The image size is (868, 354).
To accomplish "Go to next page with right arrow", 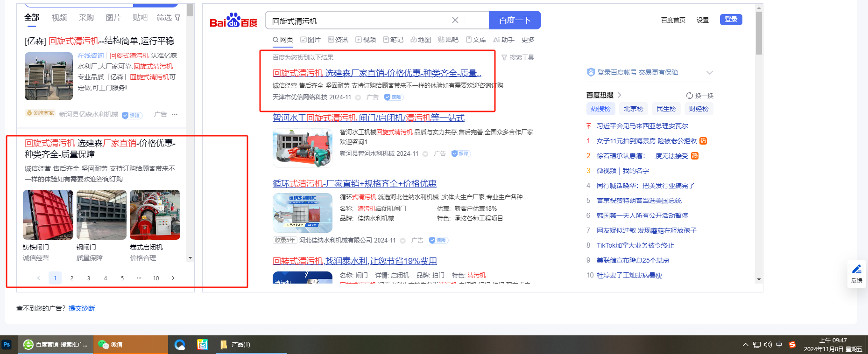I will 173,278.
